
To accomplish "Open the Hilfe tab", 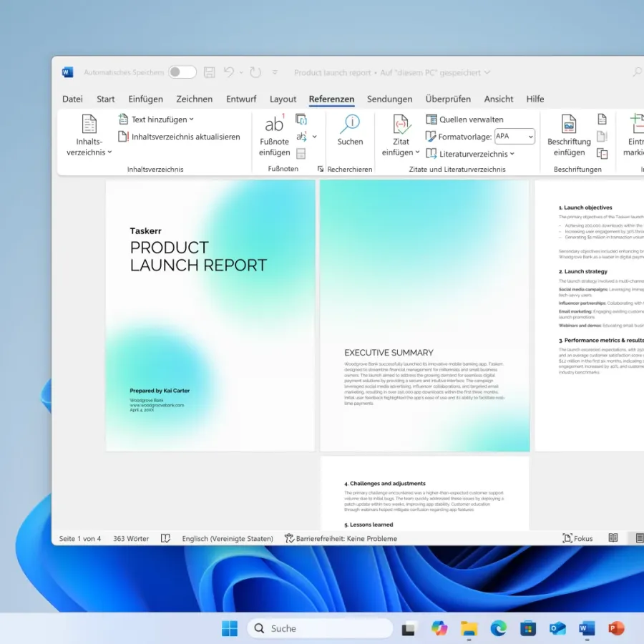I will tap(535, 99).
